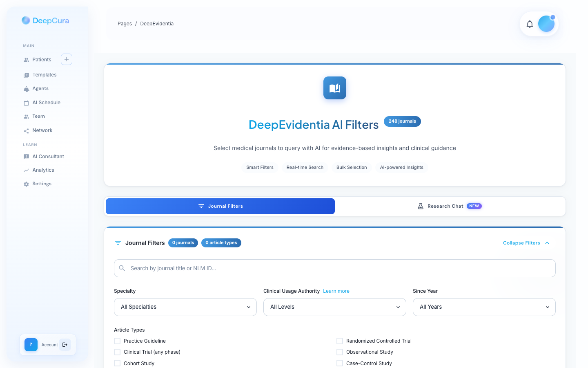Click the DeepEvidentia breadcrumb item
Viewport: 588px width, 368px height.
tap(157, 24)
